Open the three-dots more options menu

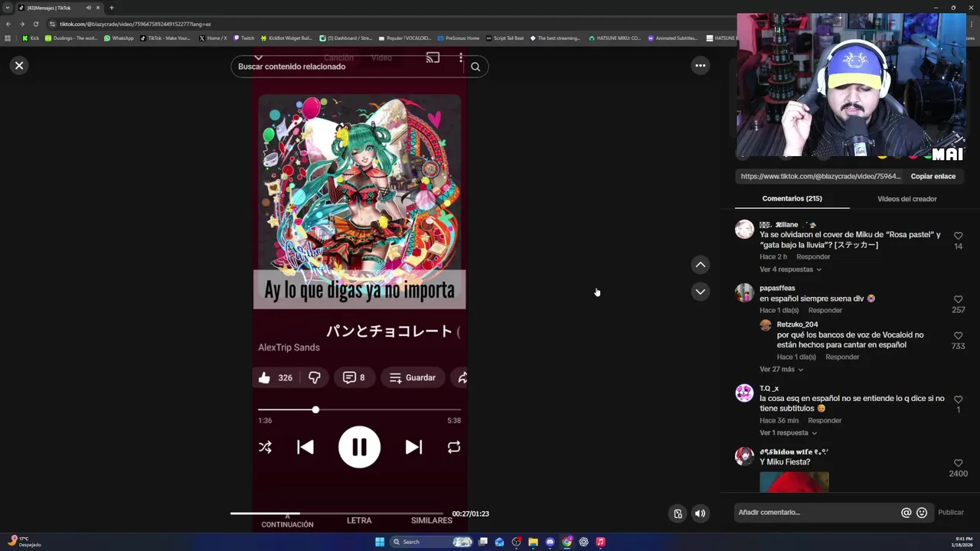tap(700, 65)
